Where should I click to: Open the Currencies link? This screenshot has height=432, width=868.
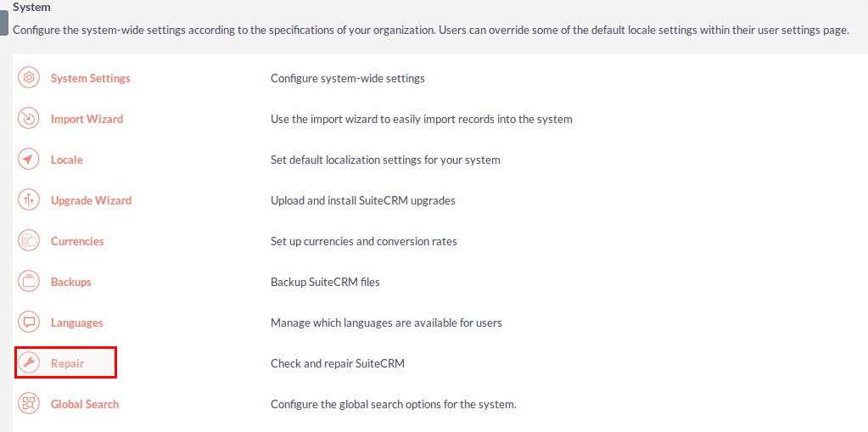click(x=77, y=241)
